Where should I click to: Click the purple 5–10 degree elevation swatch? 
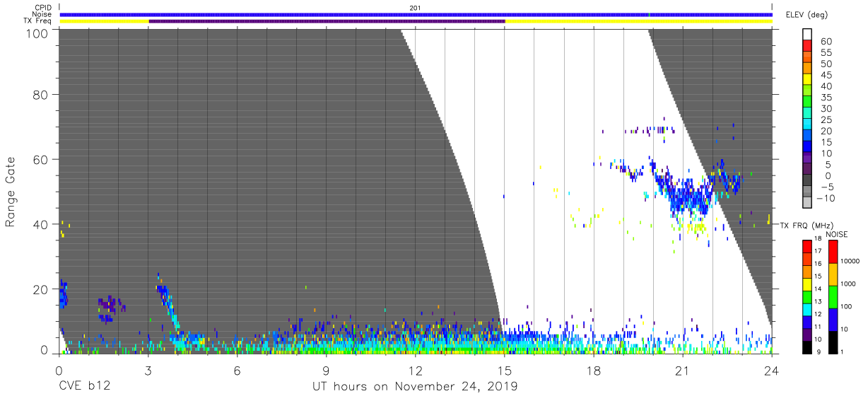click(x=807, y=158)
